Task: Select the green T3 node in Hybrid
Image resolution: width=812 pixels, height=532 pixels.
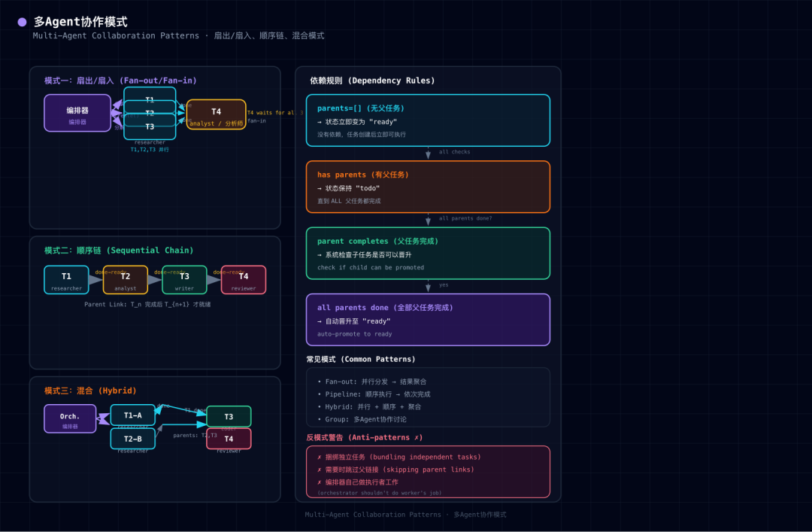Action: (x=229, y=416)
